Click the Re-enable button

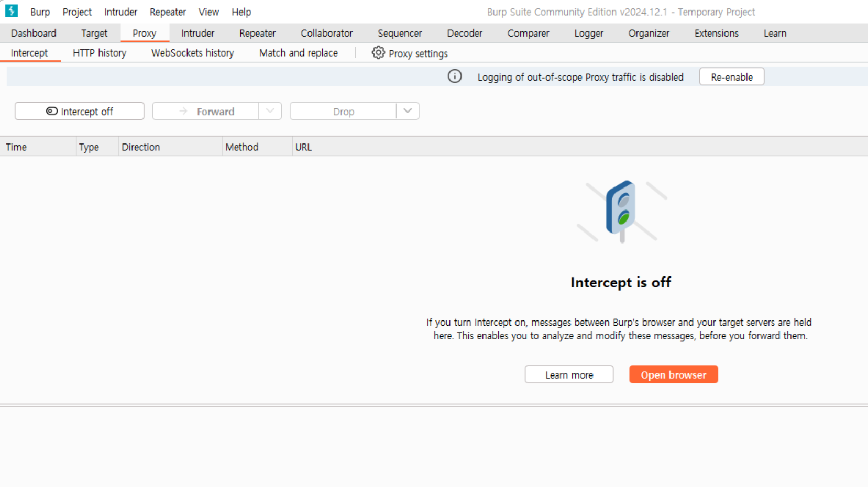pyautogui.click(x=731, y=76)
